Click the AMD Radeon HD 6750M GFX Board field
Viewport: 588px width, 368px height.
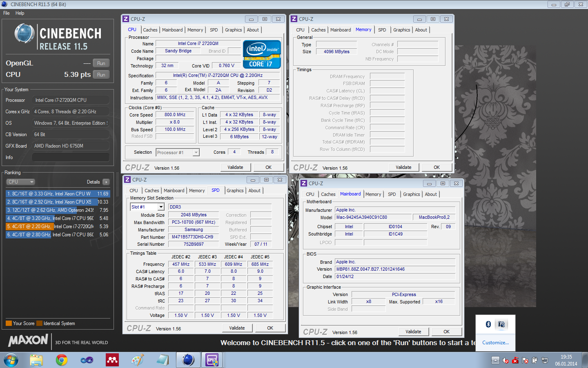click(x=71, y=146)
